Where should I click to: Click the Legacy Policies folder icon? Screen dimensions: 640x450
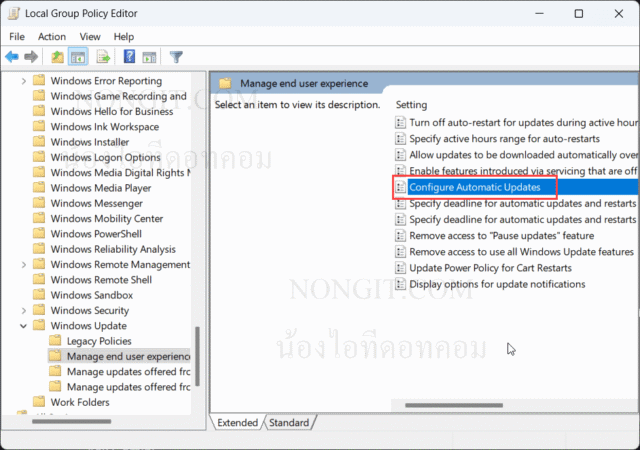[x=55, y=340]
